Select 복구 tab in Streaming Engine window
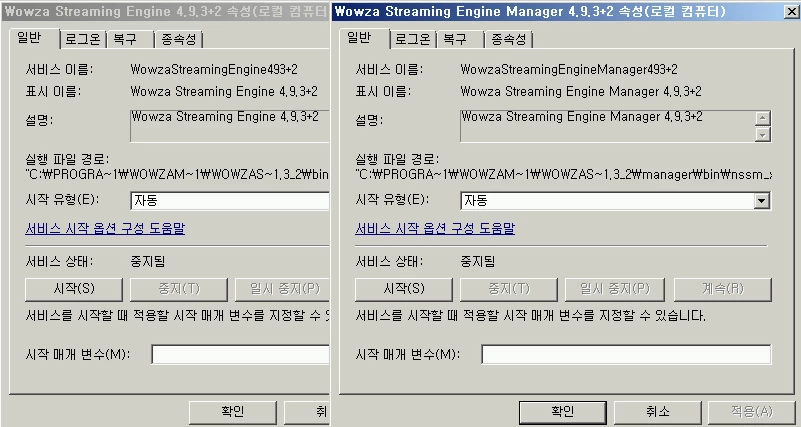The width and height of the screenshot is (801, 427). tap(130, 39)
